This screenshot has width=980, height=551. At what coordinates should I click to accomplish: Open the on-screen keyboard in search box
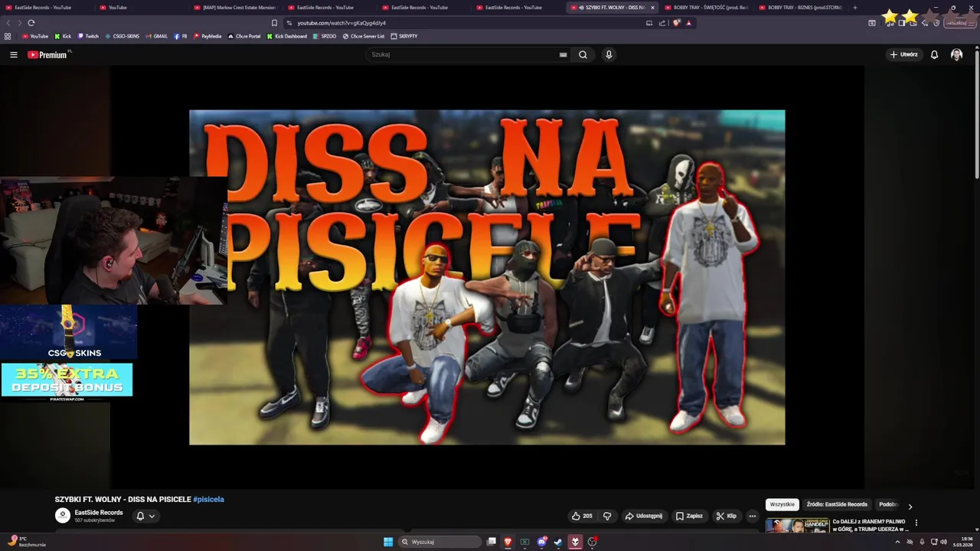coord(563,54)
